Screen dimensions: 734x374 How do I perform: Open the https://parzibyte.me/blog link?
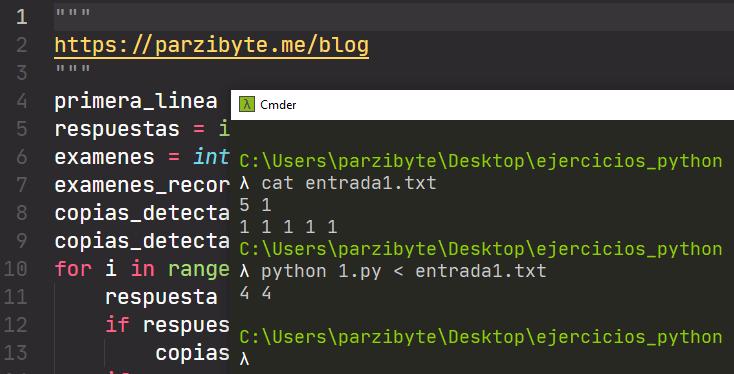pyautogui.click(x=212, y=45)
